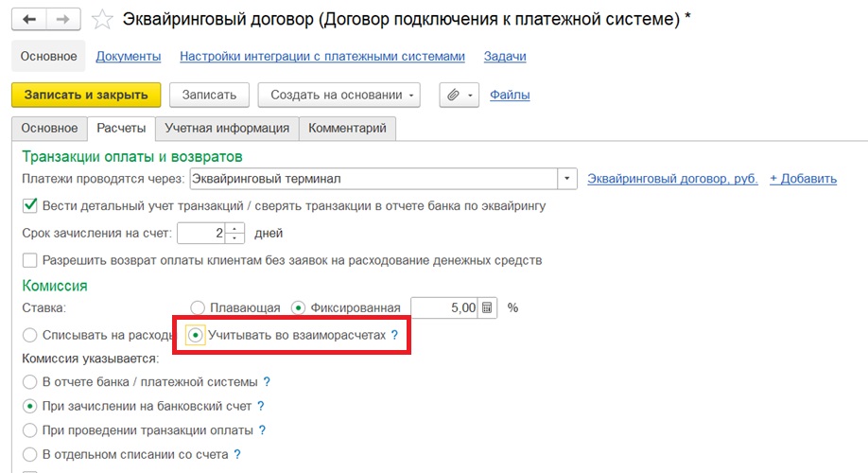The height and width of the screenshot is (473, 868).
Task: Open calculator in the rate field
Action: [488, 307]
